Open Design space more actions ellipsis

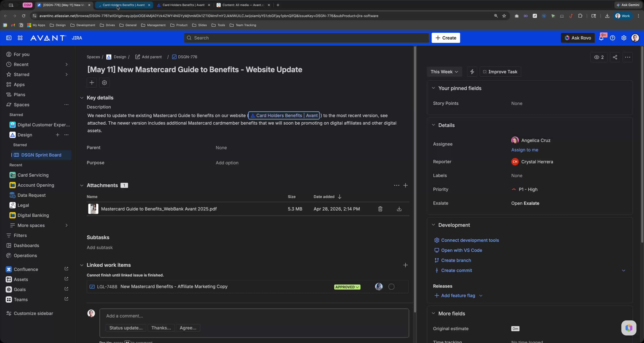(66, 135)
